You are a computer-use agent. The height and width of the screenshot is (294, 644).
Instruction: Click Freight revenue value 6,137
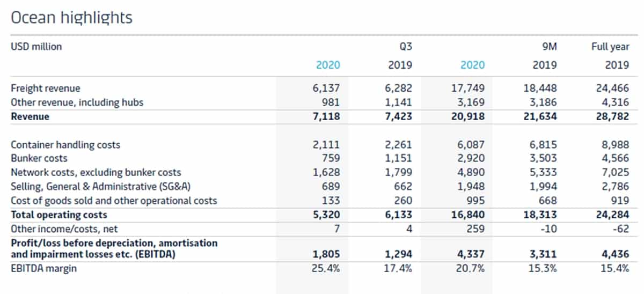tap(325, 88)
